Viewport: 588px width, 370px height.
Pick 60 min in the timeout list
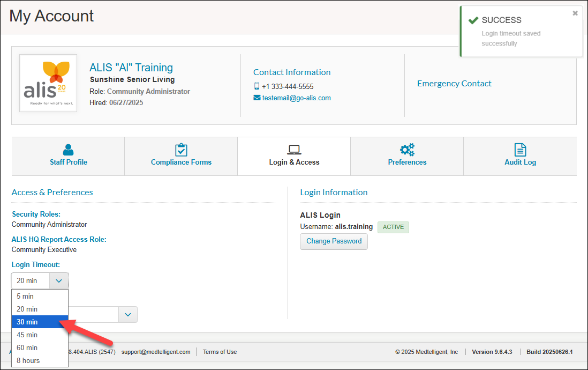[x=40, y=347]
